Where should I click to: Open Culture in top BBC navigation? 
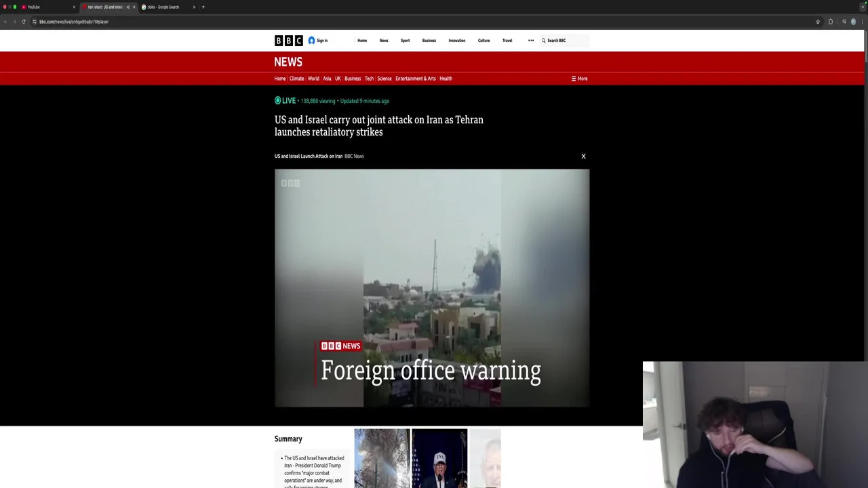point(484,41)
